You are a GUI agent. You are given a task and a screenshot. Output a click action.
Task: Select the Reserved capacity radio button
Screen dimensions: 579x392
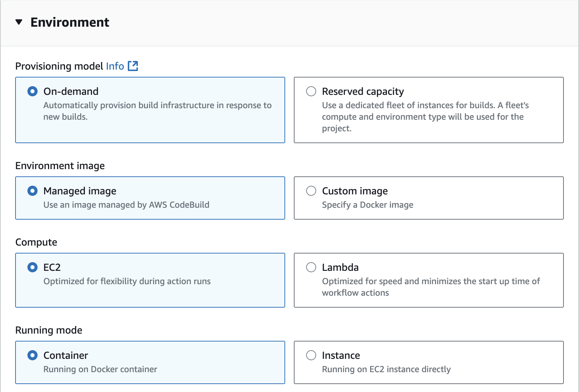[311, 91]
